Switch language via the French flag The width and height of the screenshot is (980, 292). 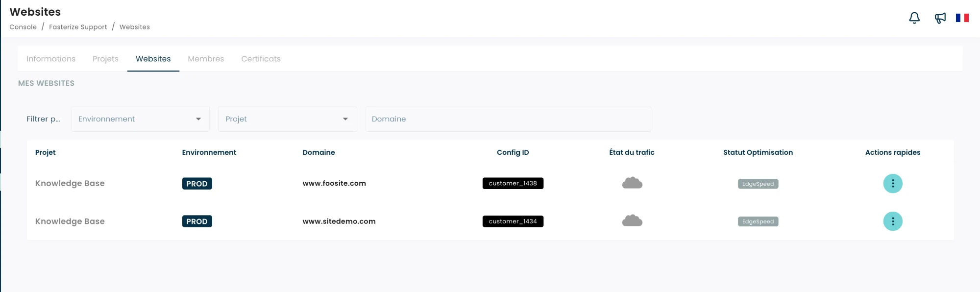[x=962, y=18]
